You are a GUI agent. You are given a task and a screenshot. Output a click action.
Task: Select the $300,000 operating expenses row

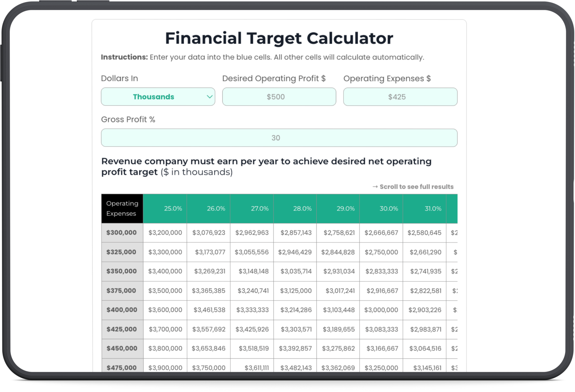122,233
